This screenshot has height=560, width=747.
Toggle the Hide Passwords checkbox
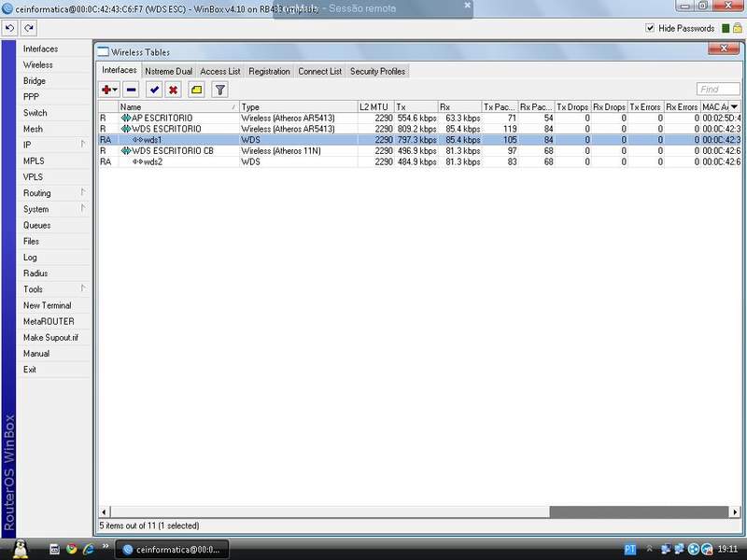650,28
